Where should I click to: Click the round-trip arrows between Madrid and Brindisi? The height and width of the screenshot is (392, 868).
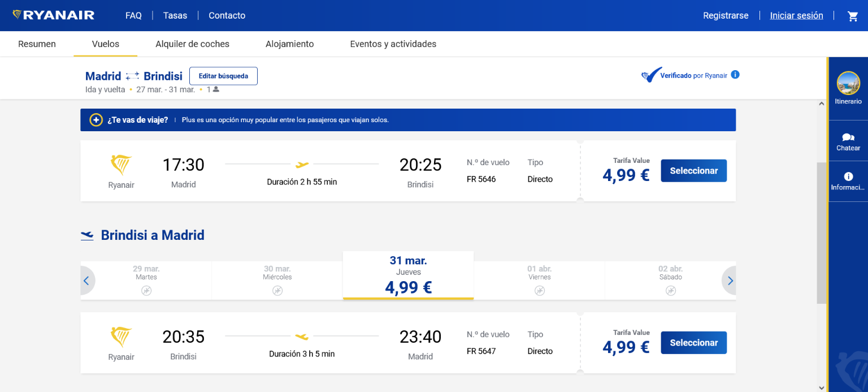[x=132, y=76]
